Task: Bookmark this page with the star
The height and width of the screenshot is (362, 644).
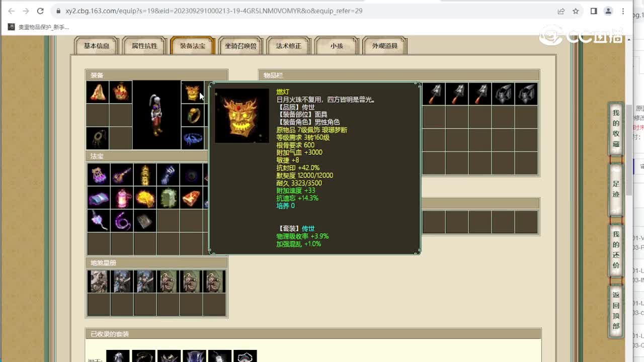Action: click(x=576, y=11)
